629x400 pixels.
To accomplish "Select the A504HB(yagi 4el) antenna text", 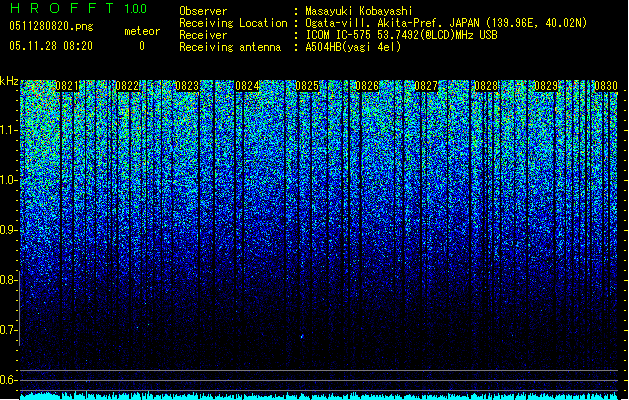I will 353,47.
